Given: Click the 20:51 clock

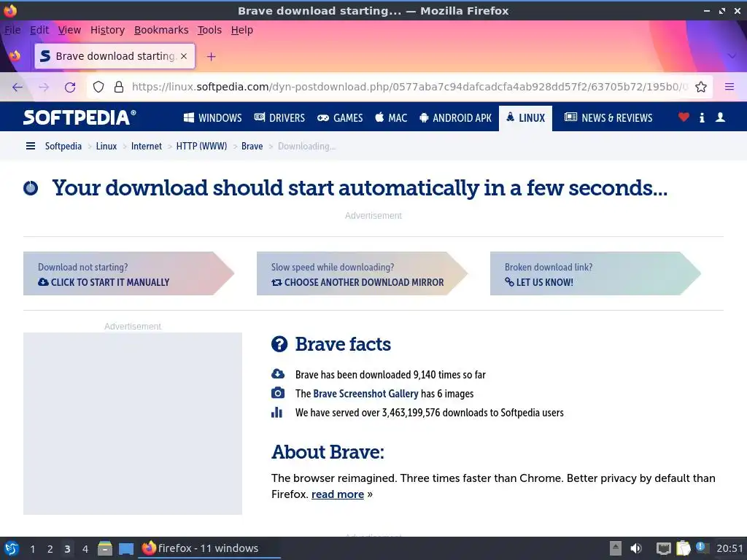Looking at the screenshot, I should coord(729,548).
